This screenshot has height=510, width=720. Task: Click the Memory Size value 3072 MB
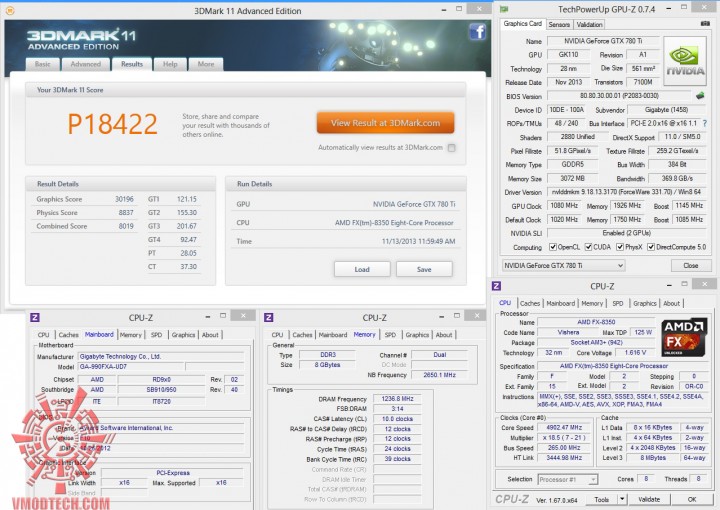click(x=572, y=178)
